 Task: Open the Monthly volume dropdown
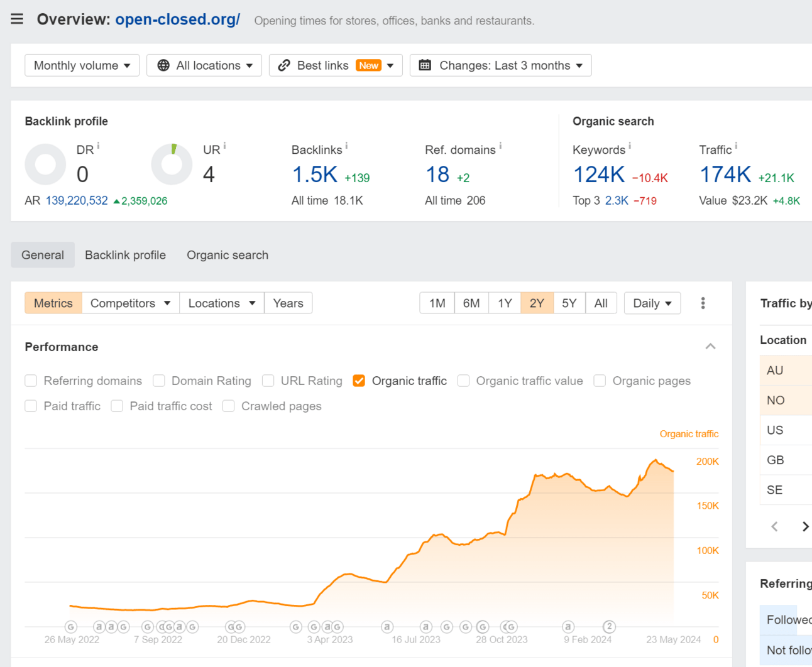click(x=82, y=65)
